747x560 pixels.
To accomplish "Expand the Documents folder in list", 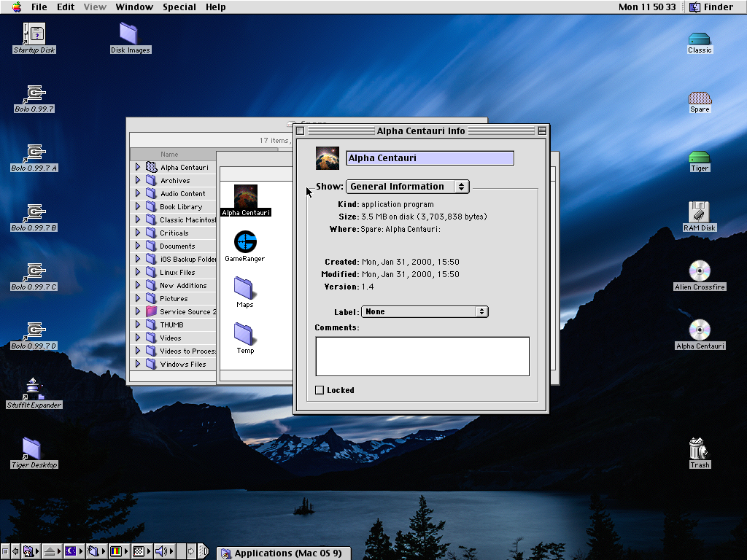I will click(137, 246).
